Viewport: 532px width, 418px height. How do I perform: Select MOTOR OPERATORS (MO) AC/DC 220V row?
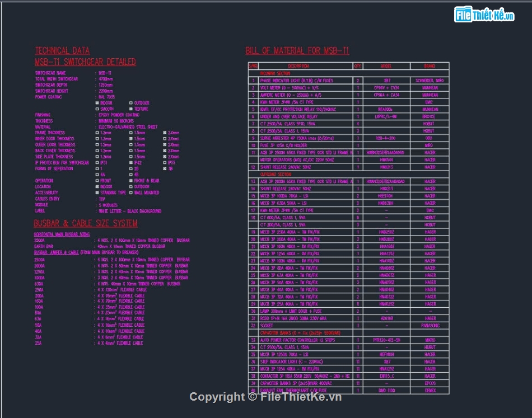tap(348, 159)
